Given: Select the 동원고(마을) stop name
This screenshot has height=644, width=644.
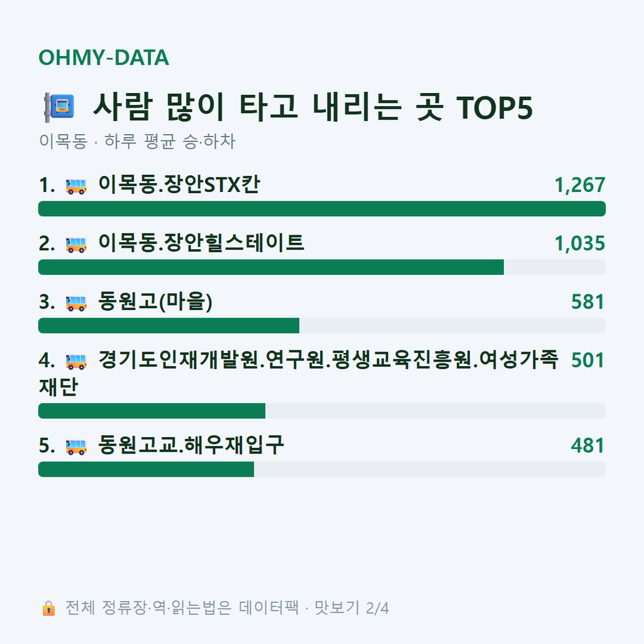Looking at the screenshot, I should [x=155, y=301].
